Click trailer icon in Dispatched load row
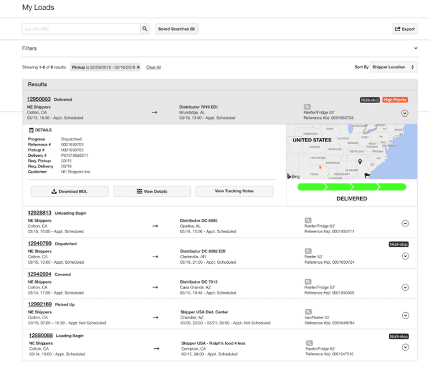 point(308,251)
